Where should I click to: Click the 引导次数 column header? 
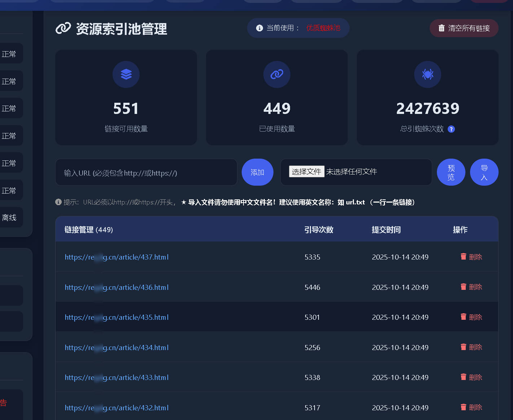[319, 230]
